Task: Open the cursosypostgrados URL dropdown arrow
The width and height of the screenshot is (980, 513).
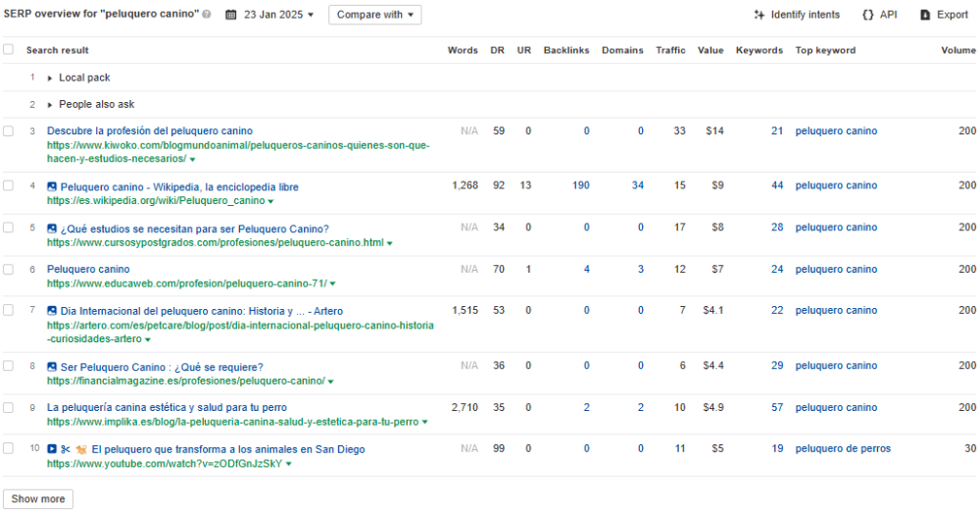Action: click(389, 243)
